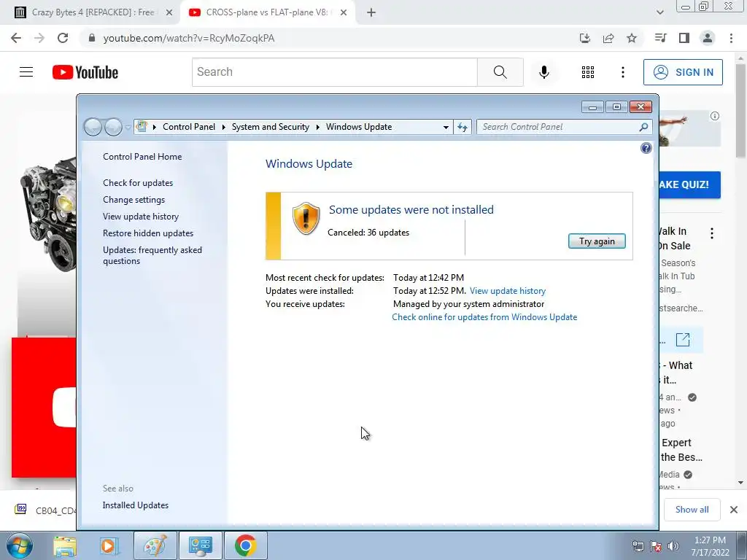
Task: Click the YouTube logo
Action: pyautogui.click(x=85, y=72)
